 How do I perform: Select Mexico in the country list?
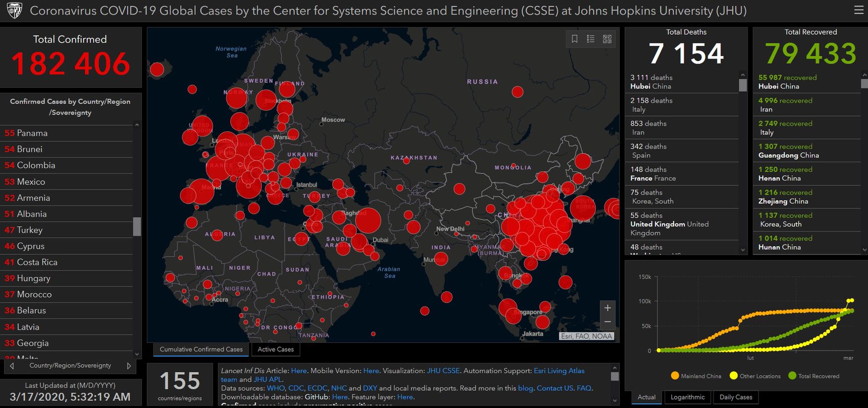coord(67,182)
